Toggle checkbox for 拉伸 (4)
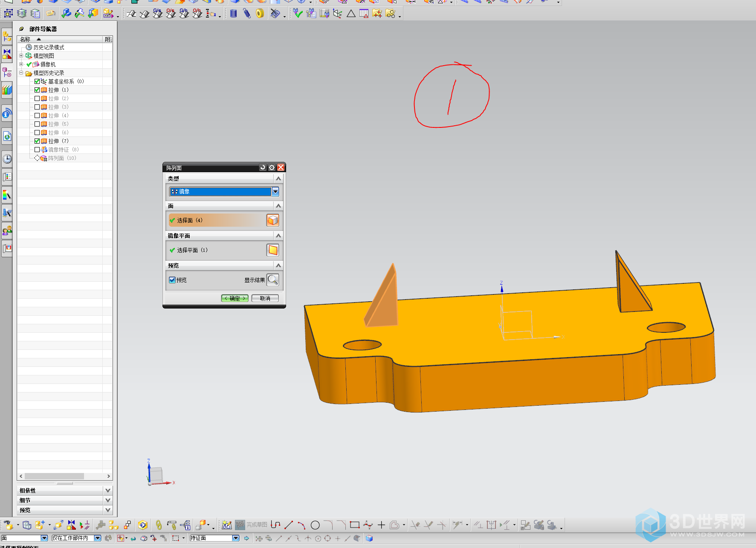This screenshot has height=548, width=756. click(x=37, y=115)
